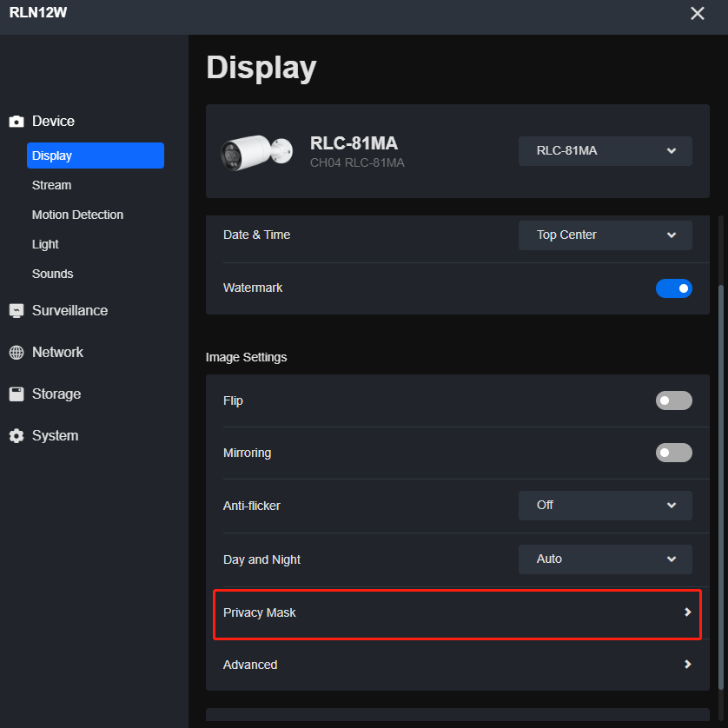Open the Network section
This screenshot has width=728, height=728.
pyautogui.click(x=57, y=353)
